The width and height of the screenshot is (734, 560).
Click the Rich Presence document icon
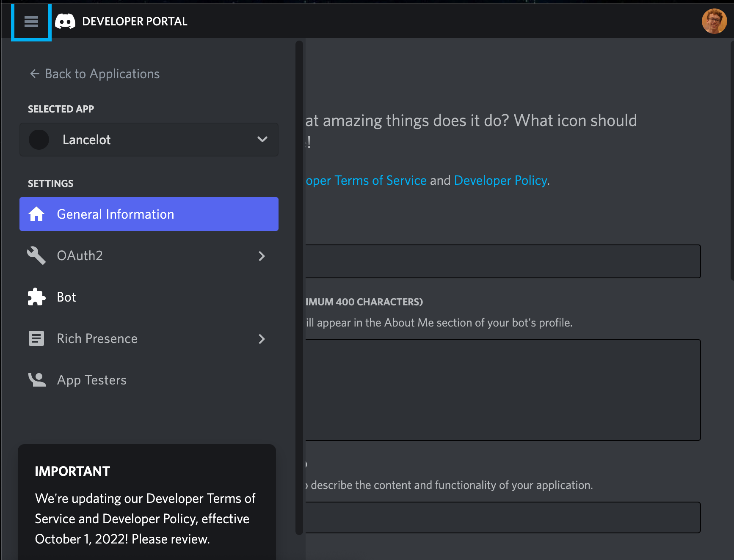[36, 338]
